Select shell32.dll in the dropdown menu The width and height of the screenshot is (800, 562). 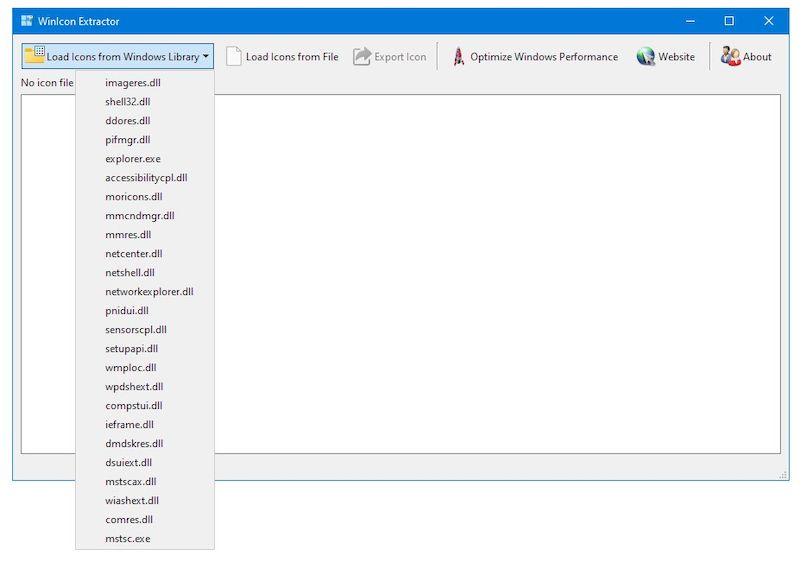click(145, 101)
